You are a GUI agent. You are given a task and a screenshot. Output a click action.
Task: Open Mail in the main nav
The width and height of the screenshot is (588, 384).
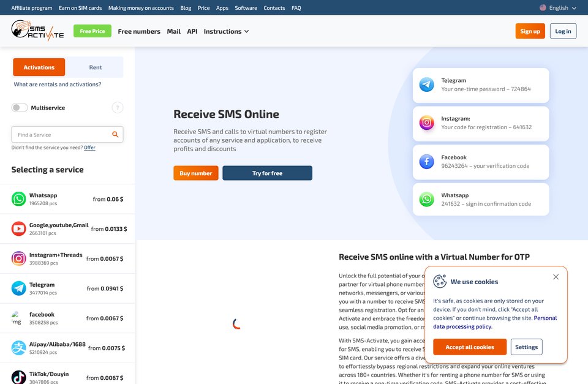tap(173, 31)
